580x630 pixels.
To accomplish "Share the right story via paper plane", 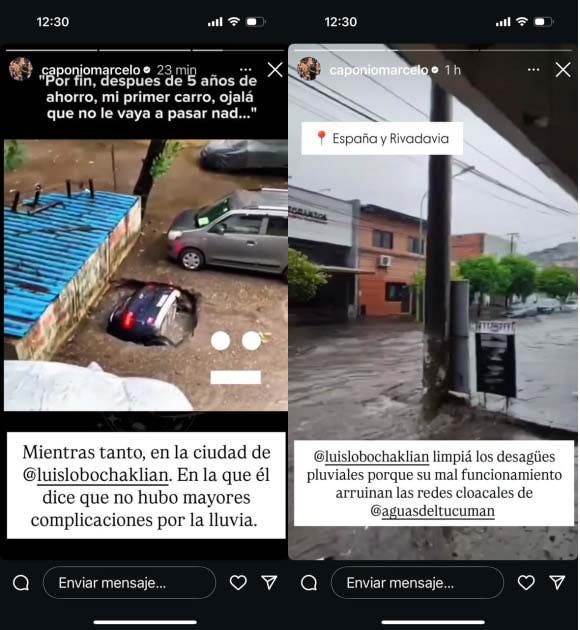I will click(557, 582).
